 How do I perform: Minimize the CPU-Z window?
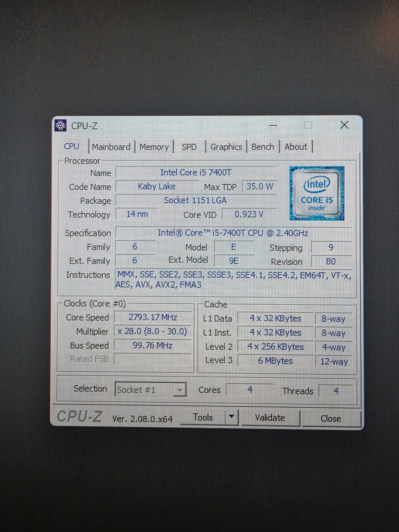[273, 125]
